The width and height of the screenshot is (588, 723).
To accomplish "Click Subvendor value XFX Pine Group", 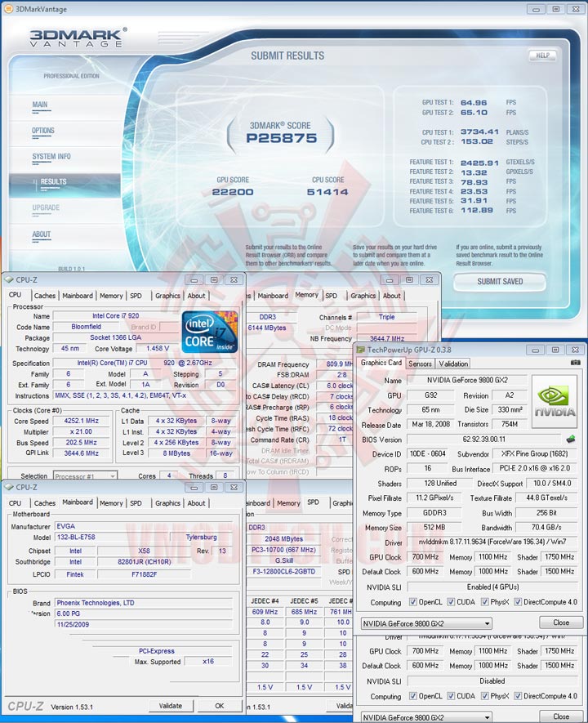I will click(x=535, y=453).
